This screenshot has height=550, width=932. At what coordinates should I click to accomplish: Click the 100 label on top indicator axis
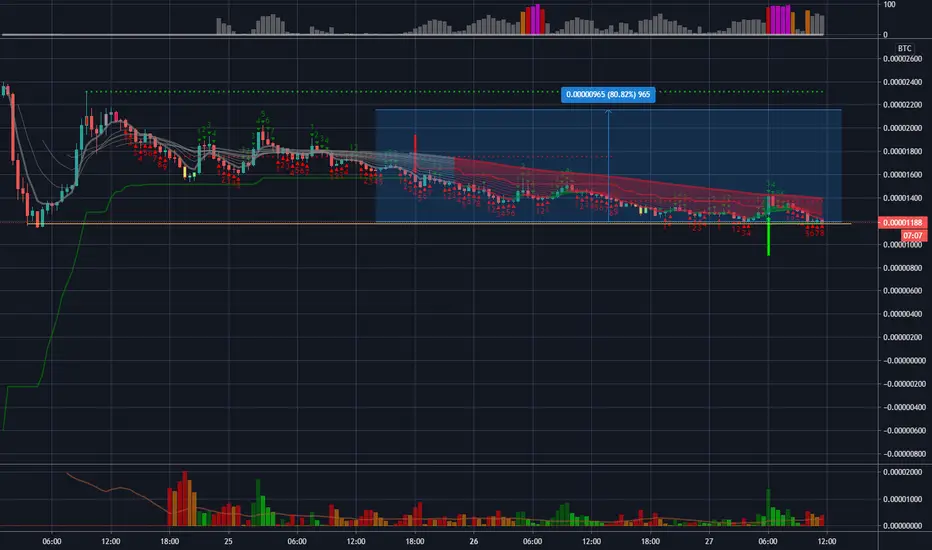pos(889,5)
